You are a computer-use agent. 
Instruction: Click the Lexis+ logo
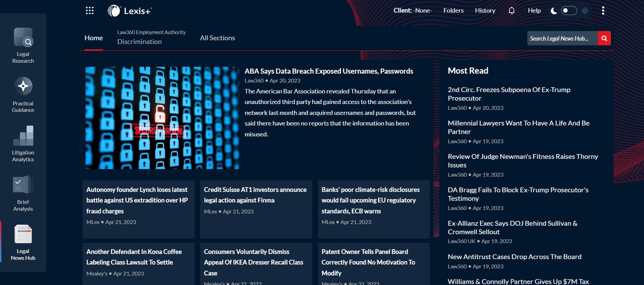(130, 11)
